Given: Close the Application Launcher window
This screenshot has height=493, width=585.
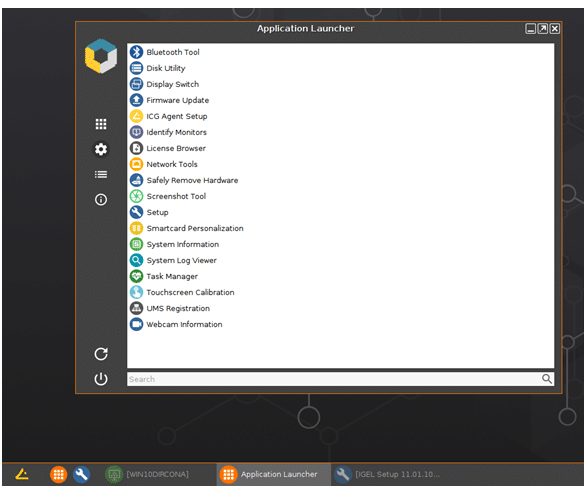Looking at the screenshot, I should [555, 29].
